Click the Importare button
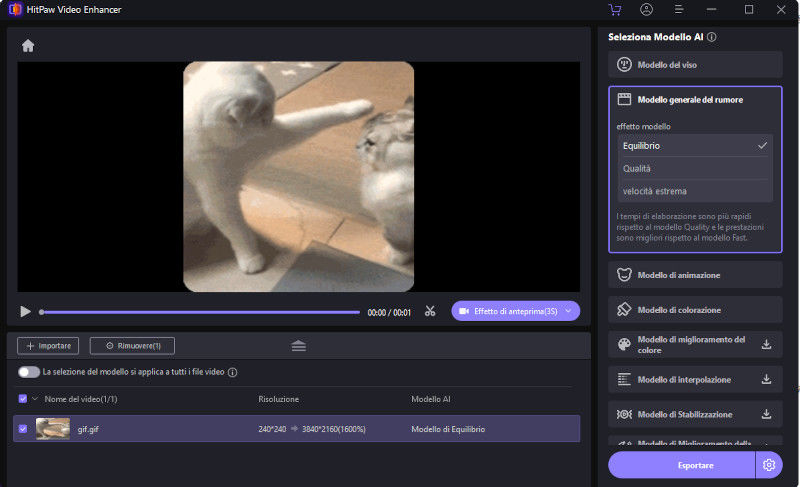Screen dimensions: 800x487 click(x=49, y=346)
